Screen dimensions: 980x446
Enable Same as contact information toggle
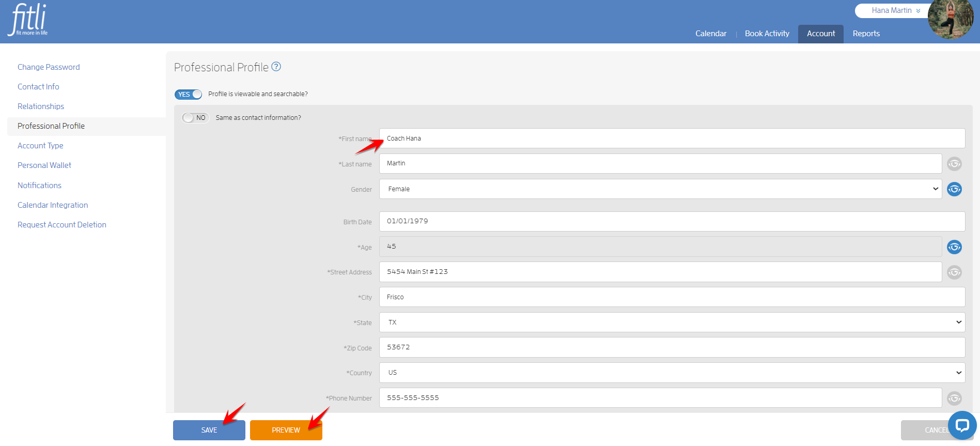[x=195, y=118]
